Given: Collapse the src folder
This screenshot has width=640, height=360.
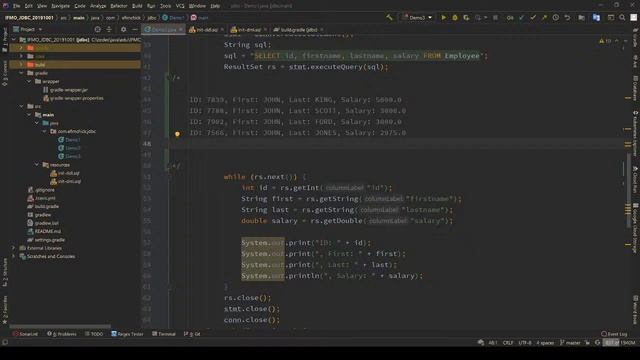Looking at the screenshot, I should [x=21, y=106].
